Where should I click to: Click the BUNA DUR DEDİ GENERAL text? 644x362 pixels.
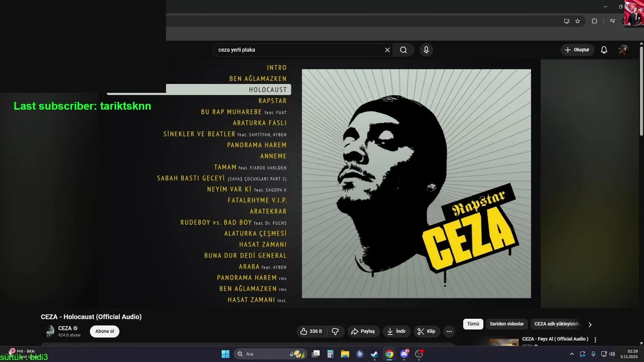[x=246, y=255]
